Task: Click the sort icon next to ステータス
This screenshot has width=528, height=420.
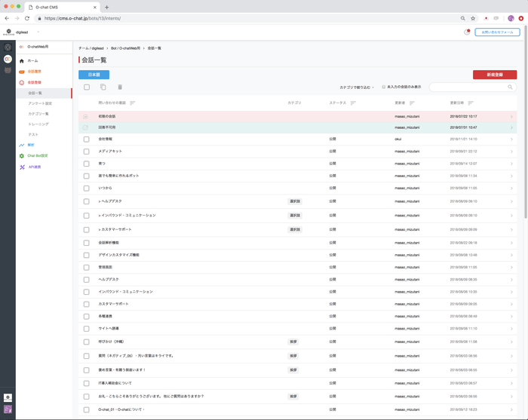Action: (x=353, y=103)
